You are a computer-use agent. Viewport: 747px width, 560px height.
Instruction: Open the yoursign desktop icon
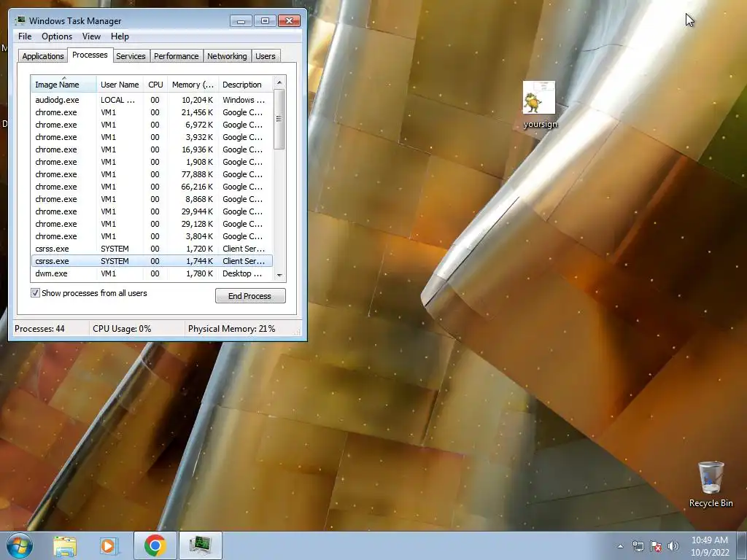539,105
